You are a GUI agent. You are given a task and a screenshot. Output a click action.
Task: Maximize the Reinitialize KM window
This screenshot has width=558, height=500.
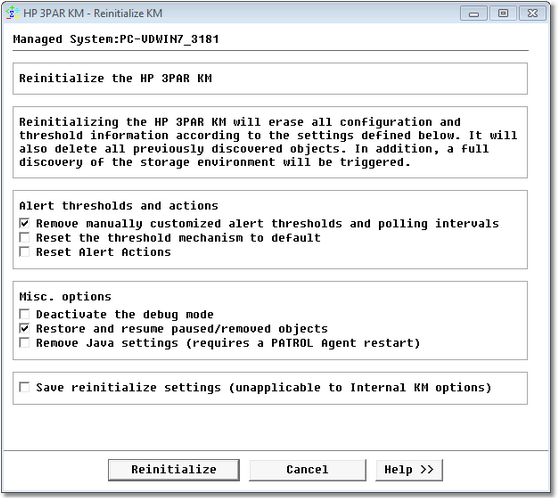point(503,14)
